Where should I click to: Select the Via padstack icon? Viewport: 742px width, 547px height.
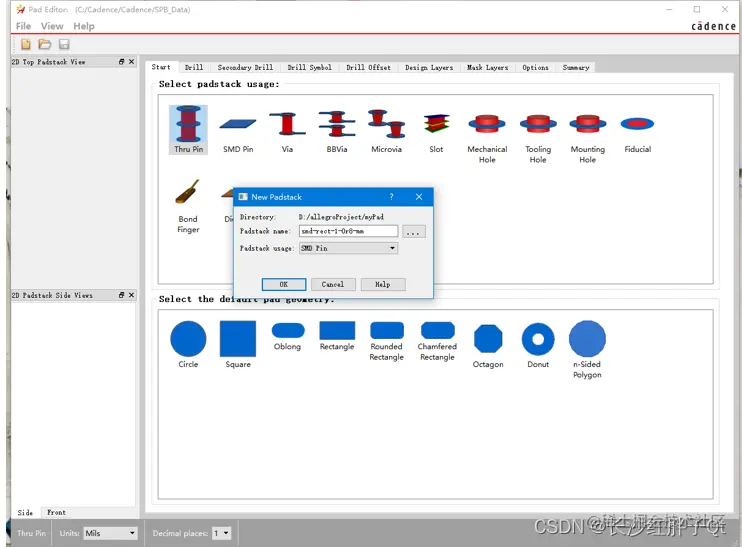287,132
